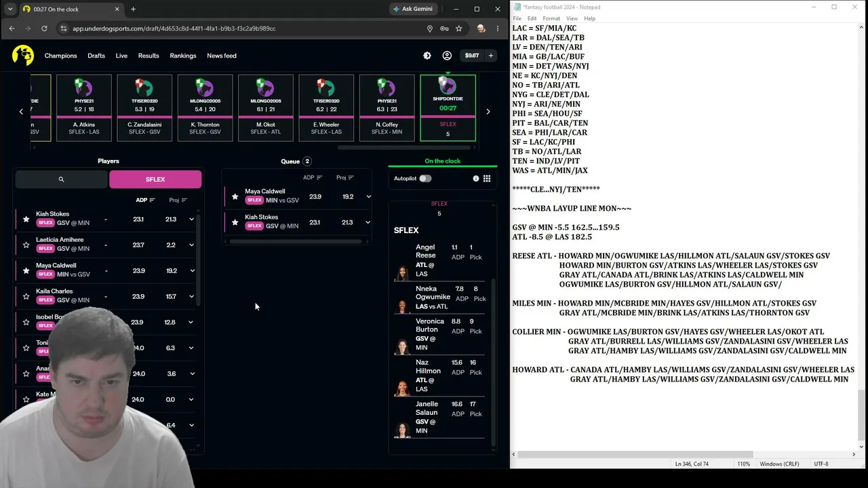868x488 pixels.
Task: Show next picks with right arrow
Action: (x=488, y=111)
